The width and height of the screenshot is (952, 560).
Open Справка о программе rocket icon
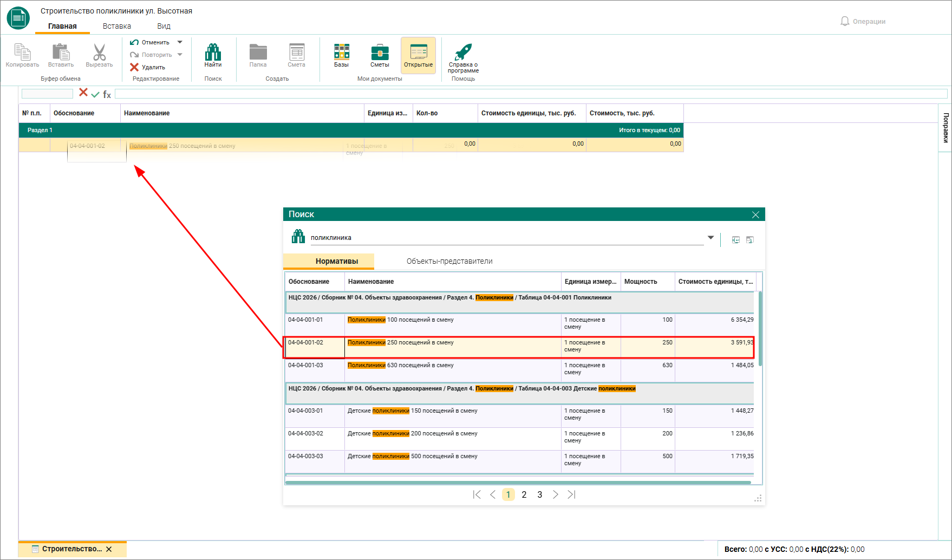(464, 52)
